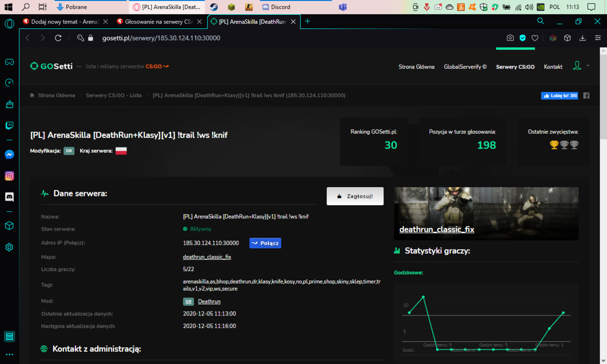Click the Połącz connect button
Image resolution: width=607 pixels, height=364 pixels.
[265, 243]
